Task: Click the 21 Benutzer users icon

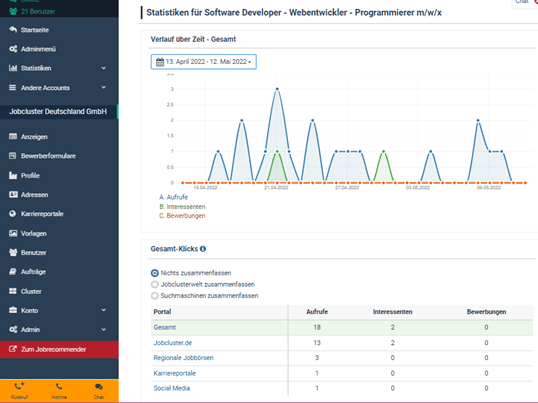Action: [13, 11]
